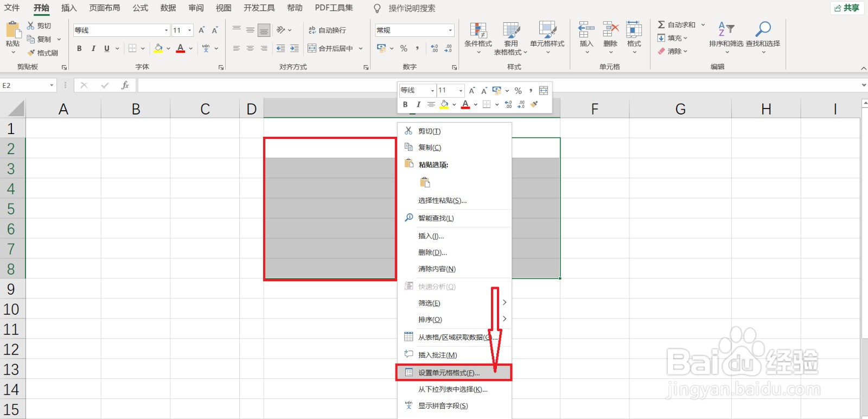The width and height of the screenshot is (868, 419).
Task: Expand the 筛选(E) submenu
Action: click(454, 303)
